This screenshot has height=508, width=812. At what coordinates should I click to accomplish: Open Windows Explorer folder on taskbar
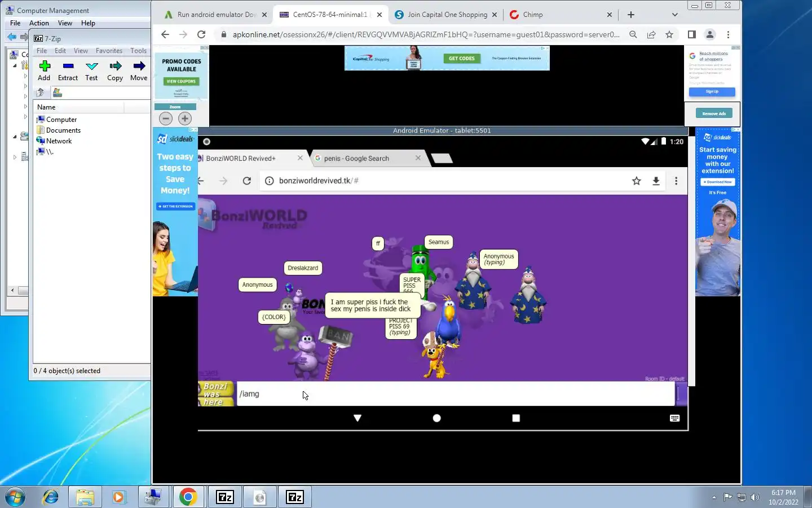click(85, 497)
